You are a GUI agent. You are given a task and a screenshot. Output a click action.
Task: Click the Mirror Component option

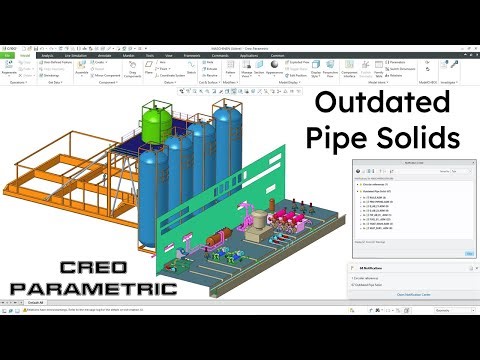(105, 75)
